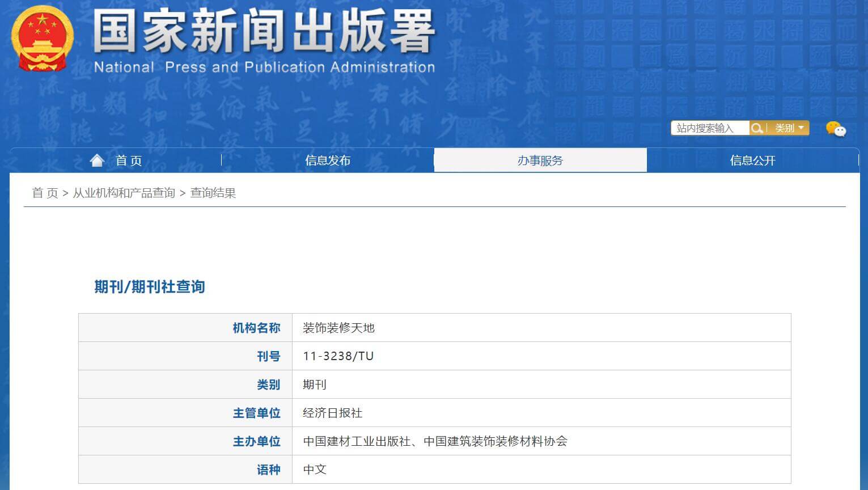Click the 查询结果 breadcrumb item

[213, 193]
